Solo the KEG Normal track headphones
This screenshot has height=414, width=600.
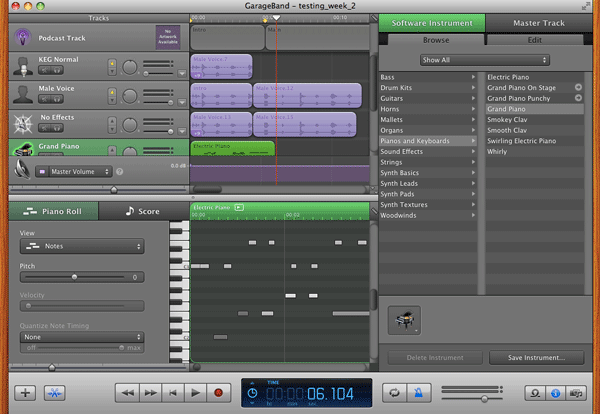[57, 70]
